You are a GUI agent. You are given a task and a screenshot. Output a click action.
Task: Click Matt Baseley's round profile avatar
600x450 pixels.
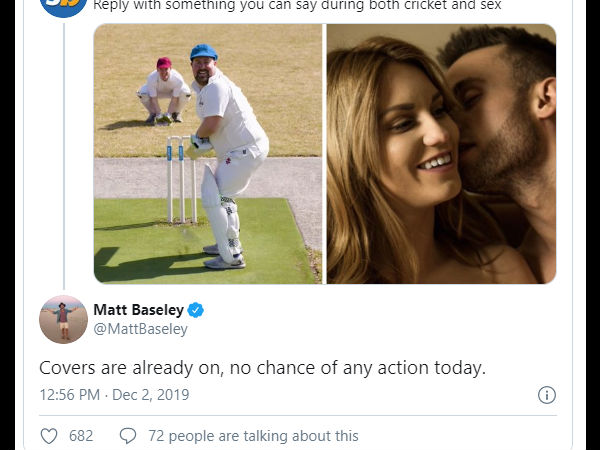point(63,320)
